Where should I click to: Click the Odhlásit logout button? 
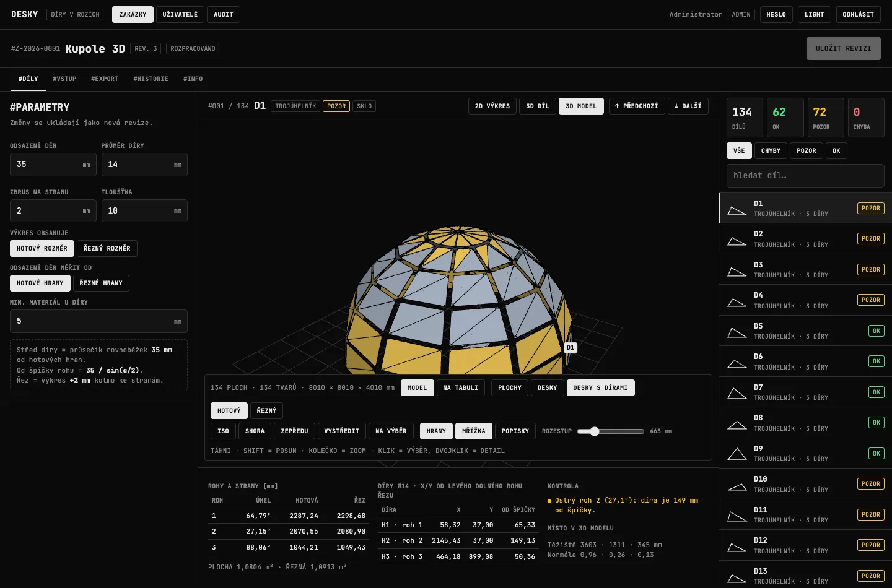coord(859,14)
